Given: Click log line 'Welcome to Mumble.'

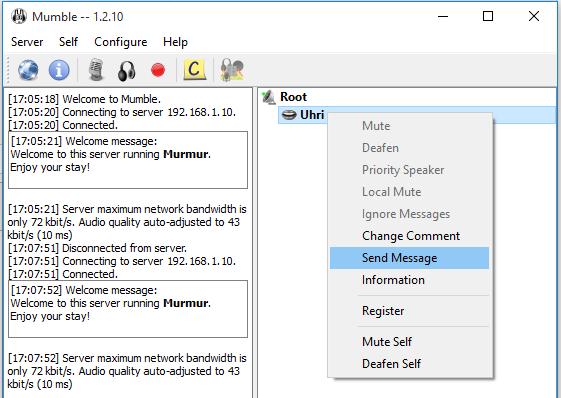Looking at the screenshot, I should coord(84,99).
